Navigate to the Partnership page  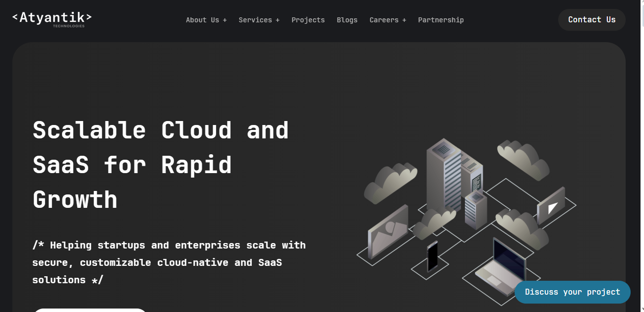click(x=441, y=20)
